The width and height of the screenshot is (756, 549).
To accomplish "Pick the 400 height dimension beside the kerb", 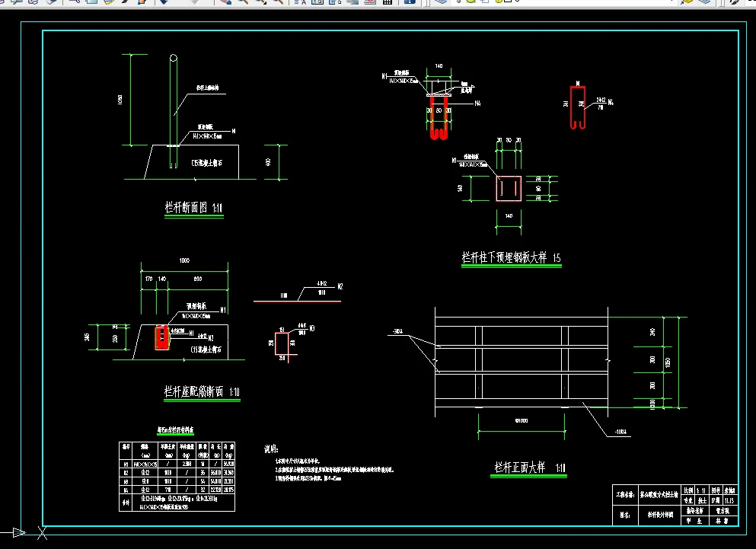I will [x=268, y=162].
